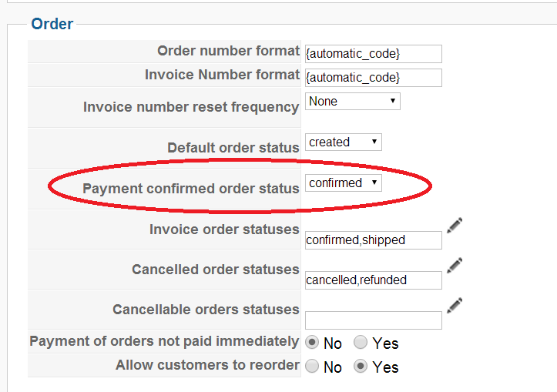Click the Order section heading
Viewport: 557px width, 392px height.
pos(52,24)
